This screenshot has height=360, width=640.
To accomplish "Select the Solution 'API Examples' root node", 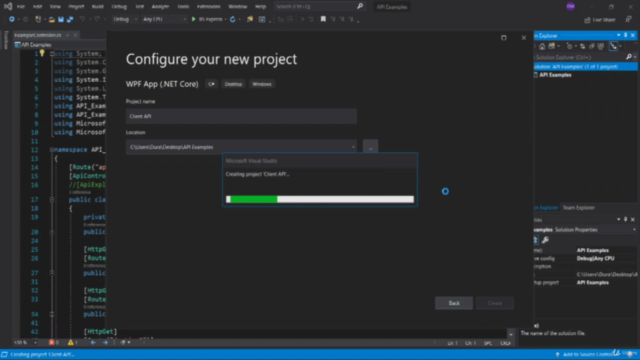I will [586, 67].
